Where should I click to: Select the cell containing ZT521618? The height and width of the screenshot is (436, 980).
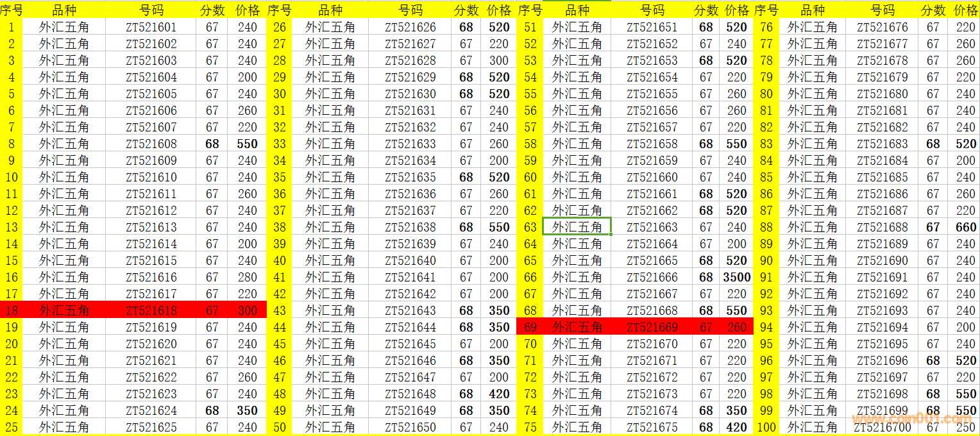pyautogui.click(x=151, y=310)
